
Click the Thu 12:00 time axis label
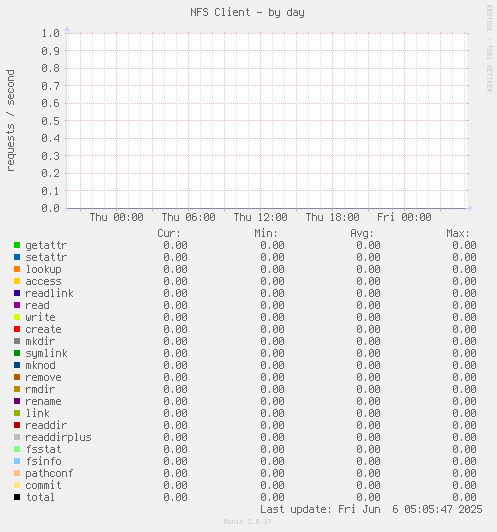[x=261, y=217]
